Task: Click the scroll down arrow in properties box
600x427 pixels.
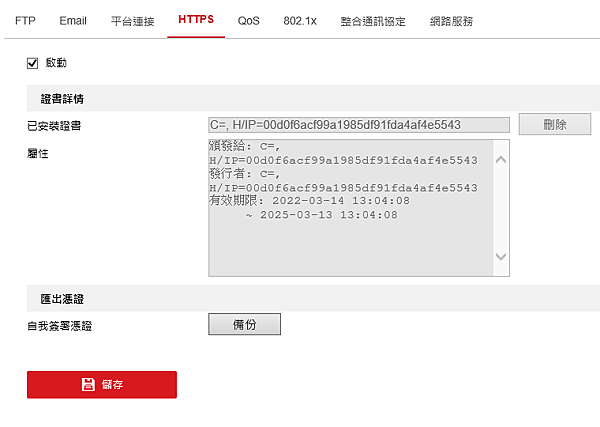Action: click(501, 256)
